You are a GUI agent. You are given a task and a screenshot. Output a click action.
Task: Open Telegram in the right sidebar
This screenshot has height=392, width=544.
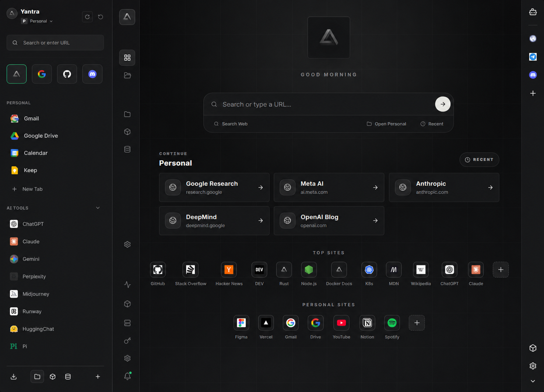(533, 57)
